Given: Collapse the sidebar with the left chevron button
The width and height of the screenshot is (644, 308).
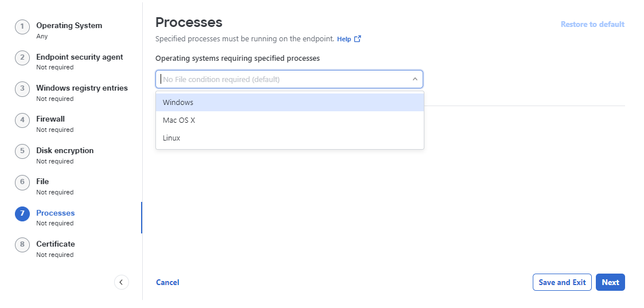Looking at the screenshot, I should pos(121,282).
